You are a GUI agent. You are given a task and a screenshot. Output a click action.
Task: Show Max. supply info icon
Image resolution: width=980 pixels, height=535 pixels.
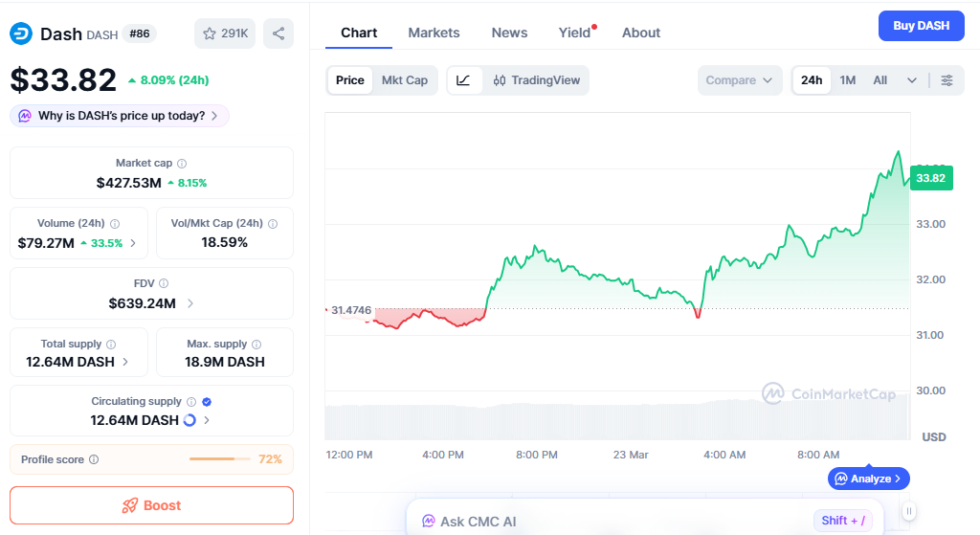tap(256, 345)
